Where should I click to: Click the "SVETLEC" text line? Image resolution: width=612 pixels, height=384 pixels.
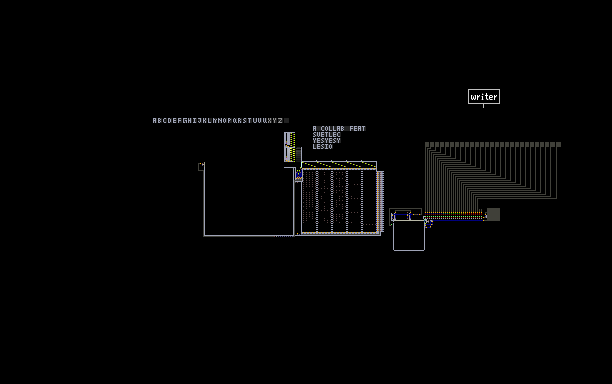[x=327, y=135]
